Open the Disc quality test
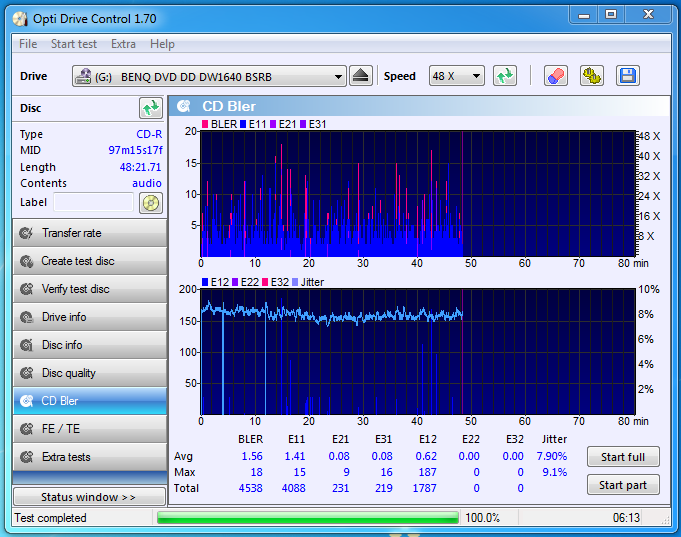 pos(90,373)
